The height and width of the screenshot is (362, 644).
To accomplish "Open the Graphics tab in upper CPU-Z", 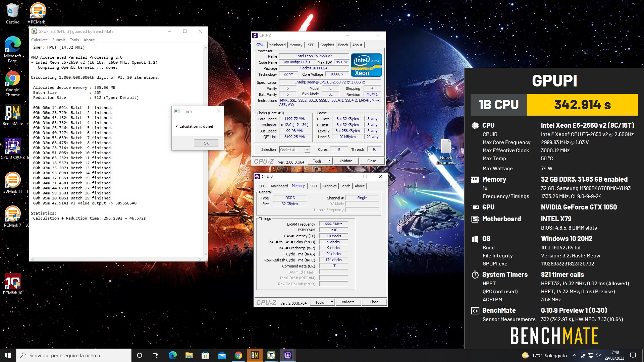I will (327, 45).
